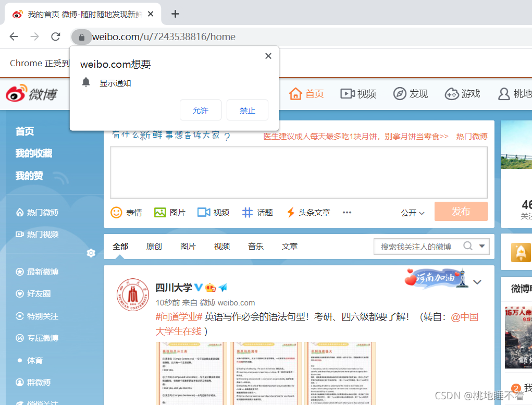Screen dimensions: 532x405
Task: Open 群微博 in left sidebar
Action: click(x=33, y=382)
